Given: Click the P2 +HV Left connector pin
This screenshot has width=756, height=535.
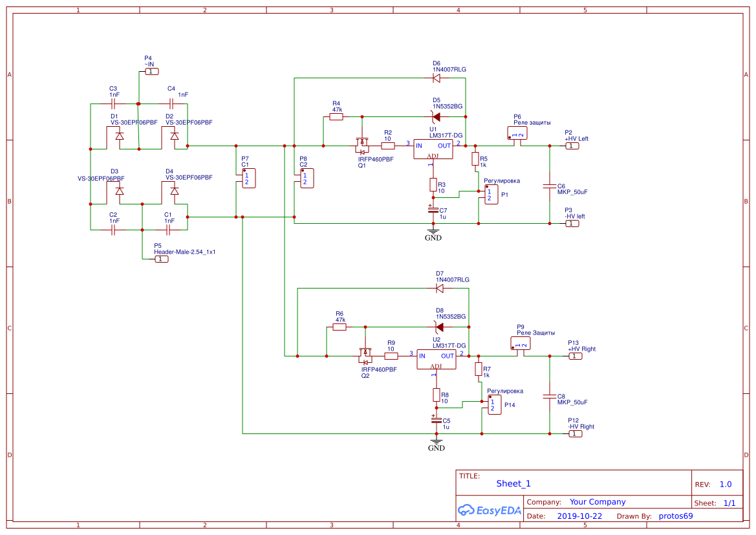Looking at the screenshot, I should click(572, 146).
